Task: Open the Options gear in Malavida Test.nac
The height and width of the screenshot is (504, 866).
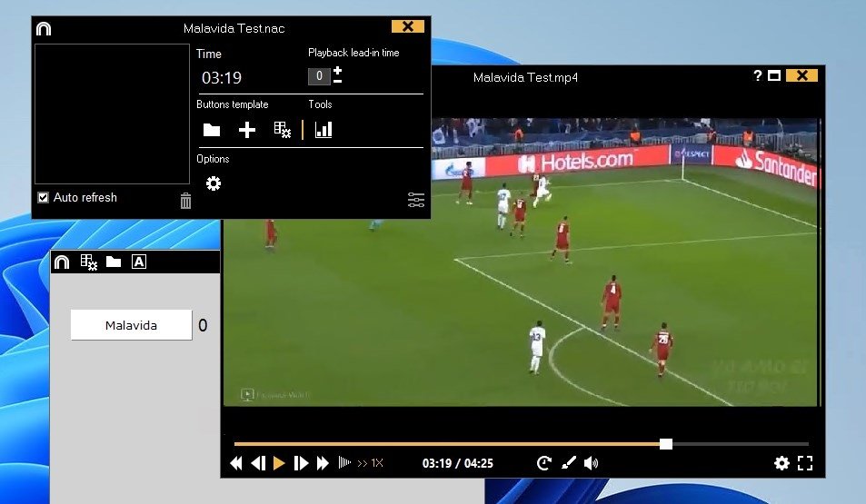Action: (214, 183)
